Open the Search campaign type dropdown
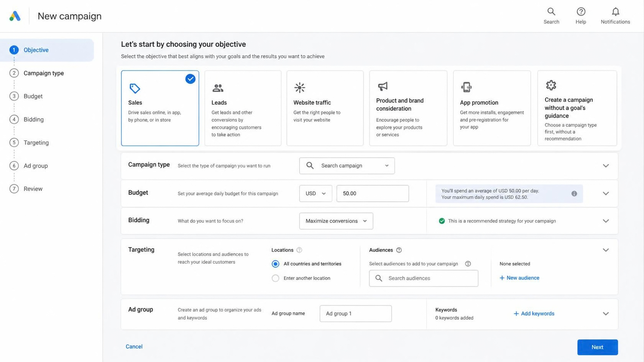Viewport: 644px width, 362px height. [x=347, y=166]
